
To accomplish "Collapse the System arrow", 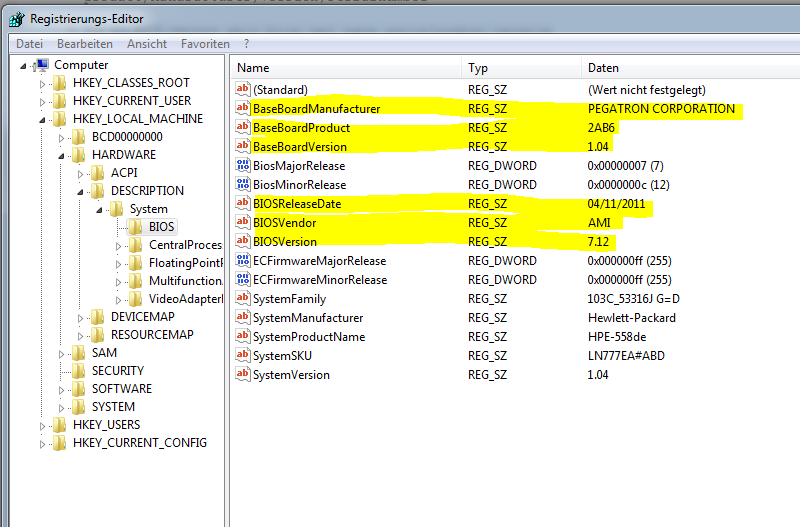I will 99,210.
